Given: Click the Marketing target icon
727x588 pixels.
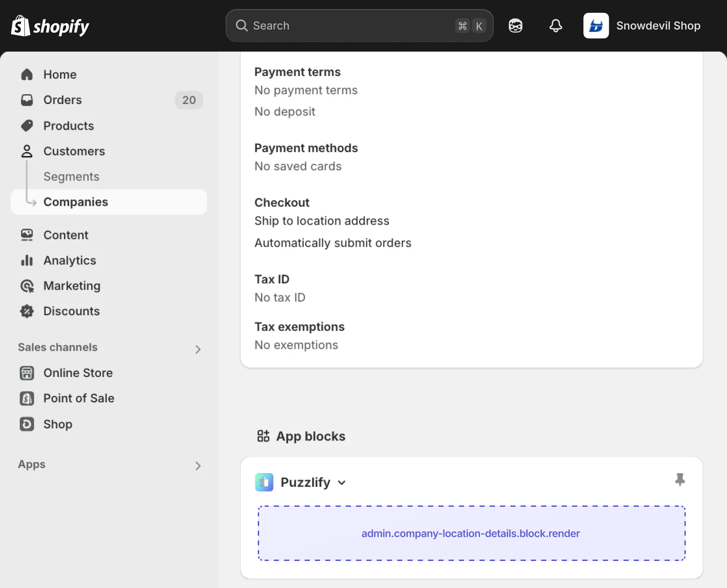Looking at the screenshot, I should click(x=27, y=286).
